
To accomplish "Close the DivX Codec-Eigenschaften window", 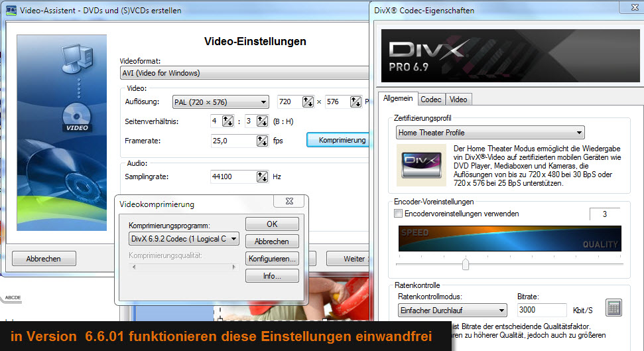I will 635,7.
